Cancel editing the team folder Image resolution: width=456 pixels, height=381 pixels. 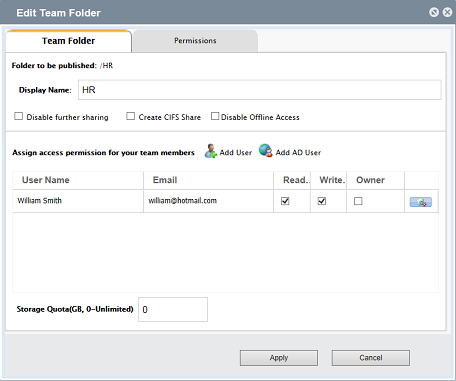[371, 358]
